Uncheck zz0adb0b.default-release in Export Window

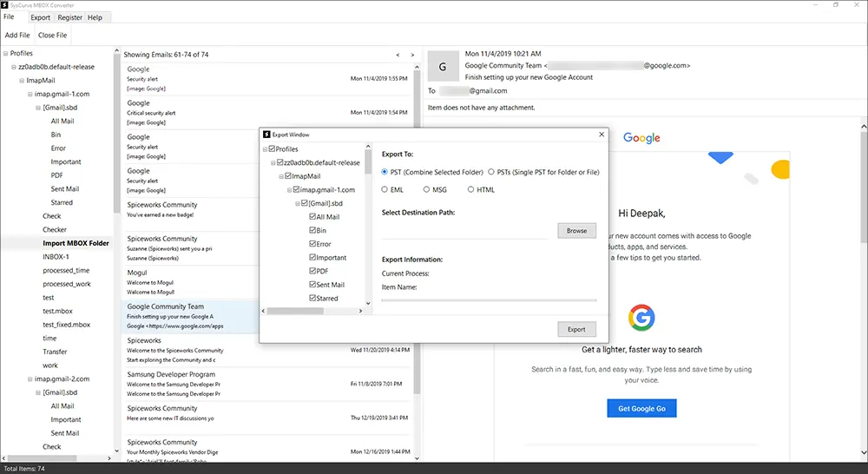(280, 162)
